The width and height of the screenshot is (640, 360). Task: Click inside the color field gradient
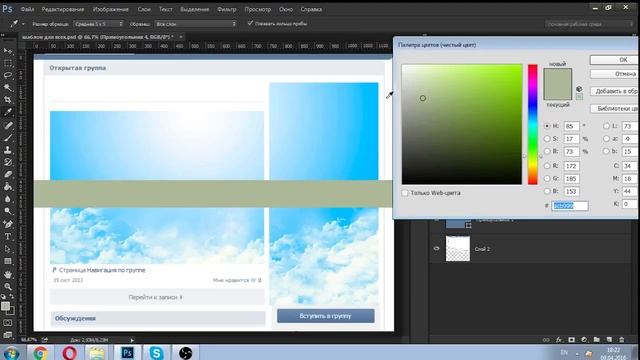(462, 124)
